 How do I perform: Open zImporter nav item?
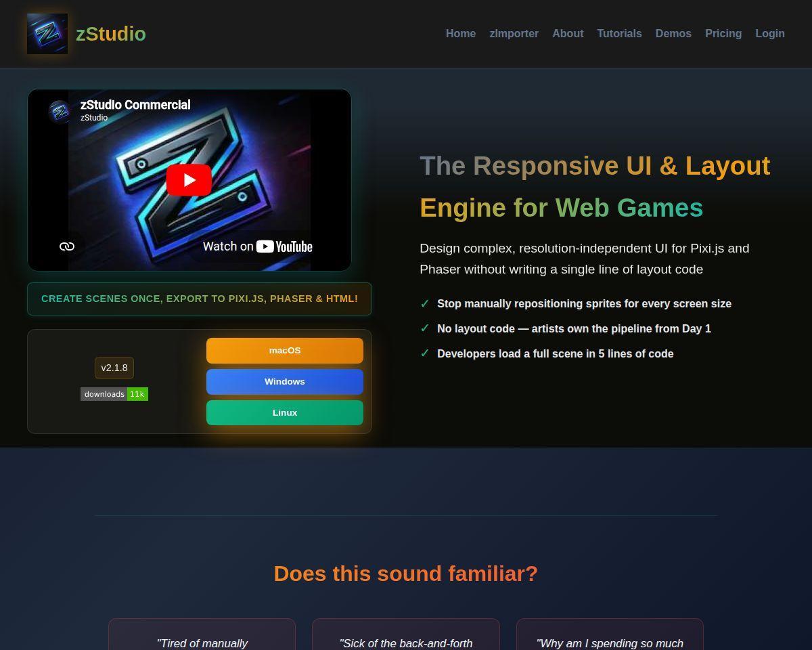coord(514,33)
